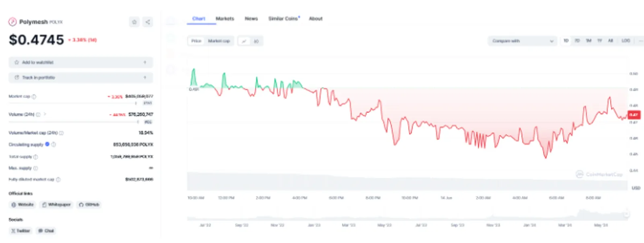Open the Whitepaper official link
The height and width of the screenshot is (243, 644).
coord(56,205)
